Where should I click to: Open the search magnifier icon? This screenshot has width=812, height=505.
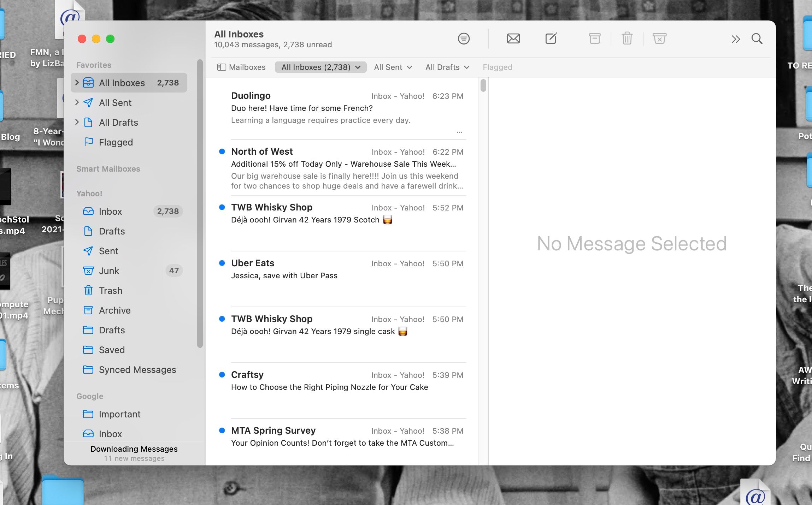tap(757, 39)
